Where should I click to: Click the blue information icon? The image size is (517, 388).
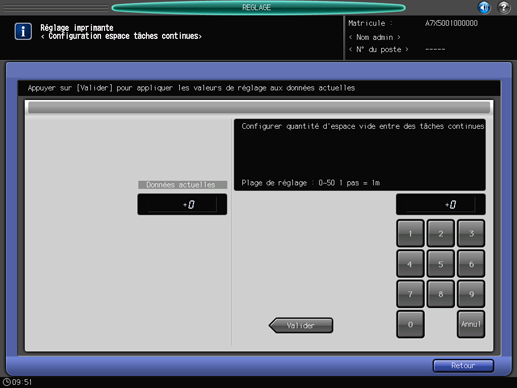(x=23, y=32)
